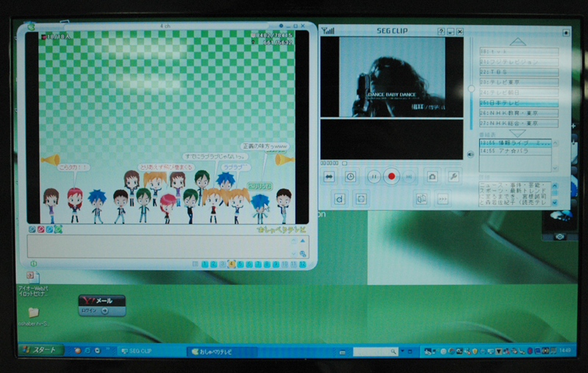
Task: Switch to chat channel tab 12
Action: 302,264
